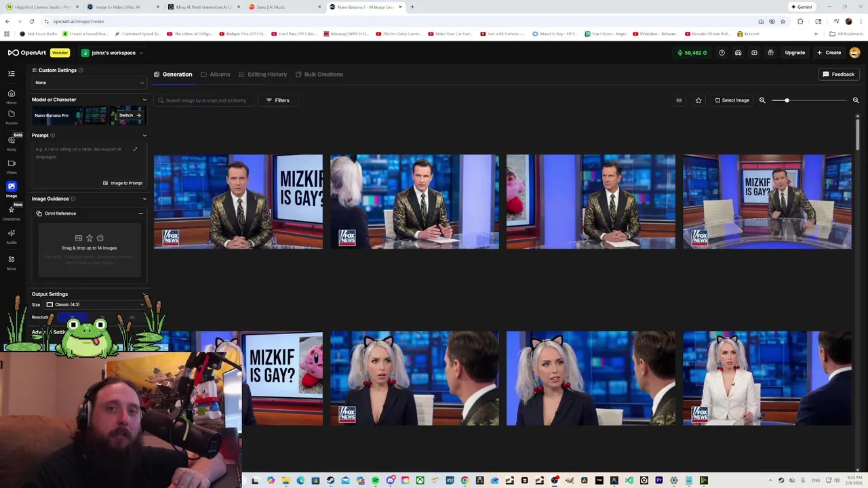Click Custom Settings info icon

click(x=81, y=70)
